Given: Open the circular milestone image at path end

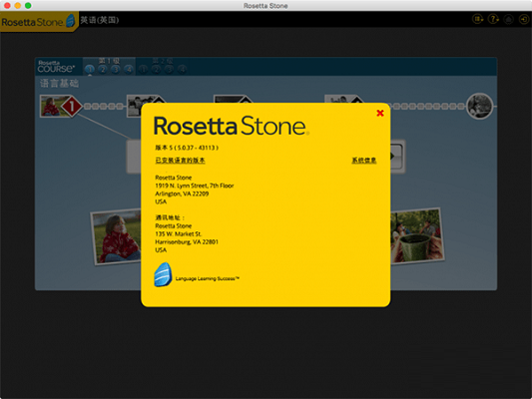Looking at the screenshot, I should tap(479, 106).
